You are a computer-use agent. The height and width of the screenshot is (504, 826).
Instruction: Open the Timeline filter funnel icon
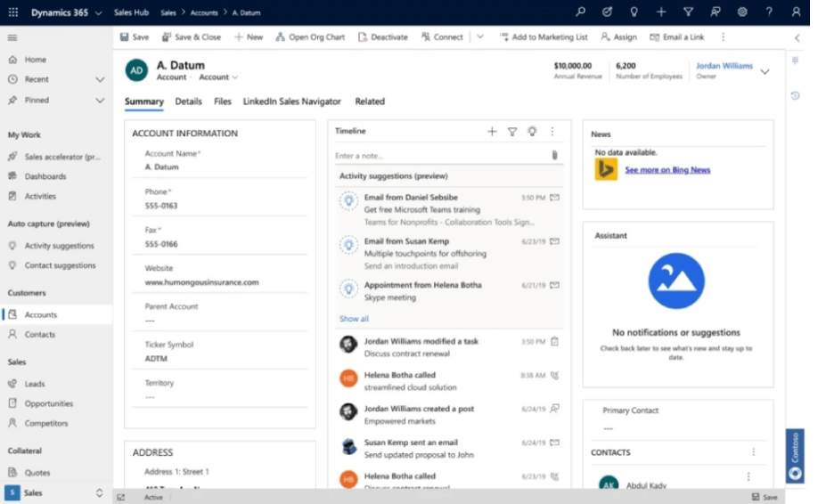[512, 132]
